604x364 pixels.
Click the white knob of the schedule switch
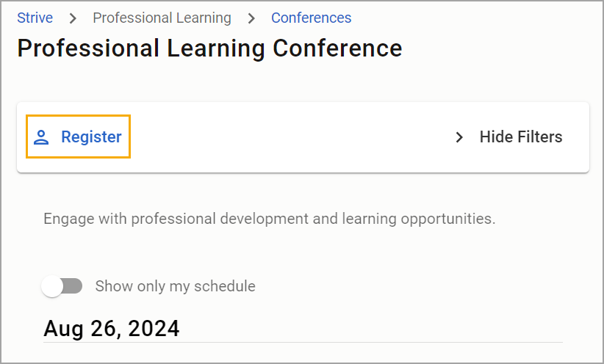click(52, 286)
